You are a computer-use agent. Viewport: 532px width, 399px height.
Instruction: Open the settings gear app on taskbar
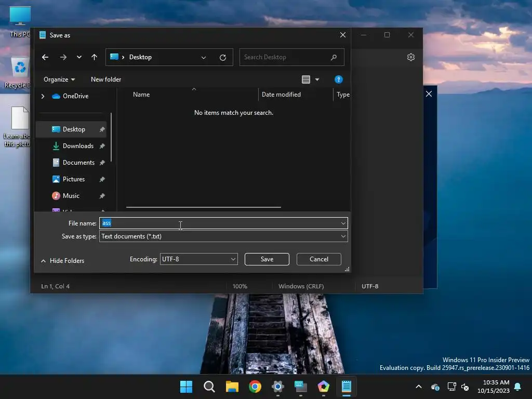[278, 387]
